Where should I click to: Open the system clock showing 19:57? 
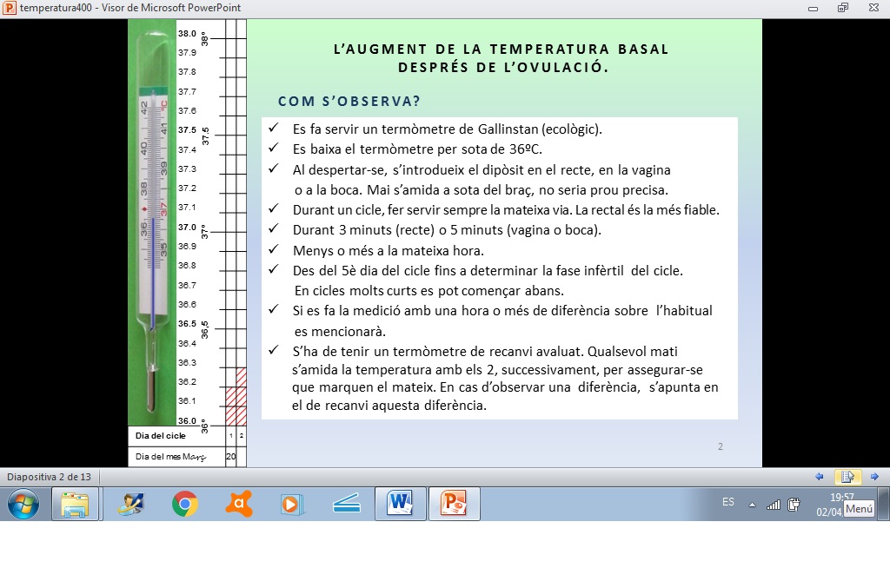(841, 498)
